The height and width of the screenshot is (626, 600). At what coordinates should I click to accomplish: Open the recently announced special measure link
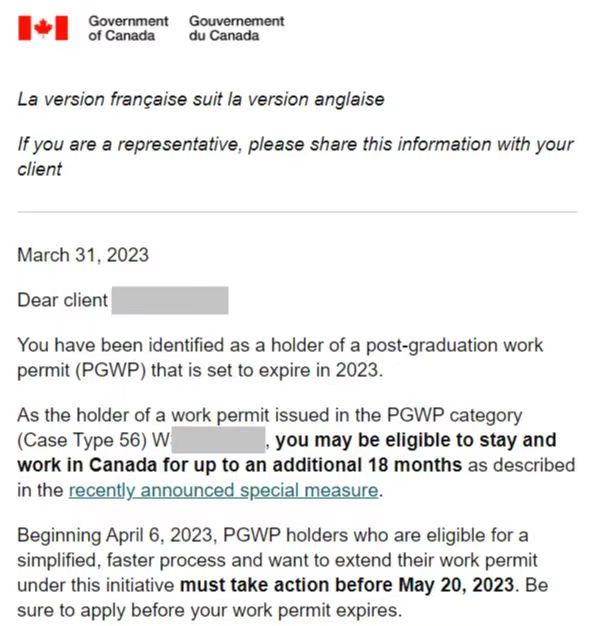(x=224, y=490)
